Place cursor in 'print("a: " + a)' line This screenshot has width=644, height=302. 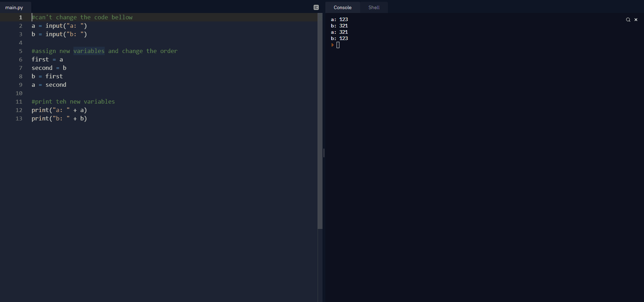59,110
